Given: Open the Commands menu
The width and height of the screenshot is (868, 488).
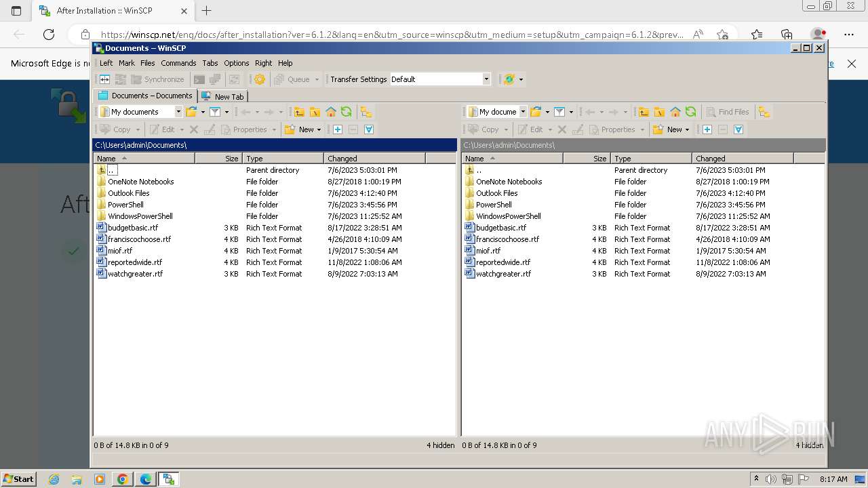Looking at the screenshot, I should pyautogui.click(x=178, y=63).
